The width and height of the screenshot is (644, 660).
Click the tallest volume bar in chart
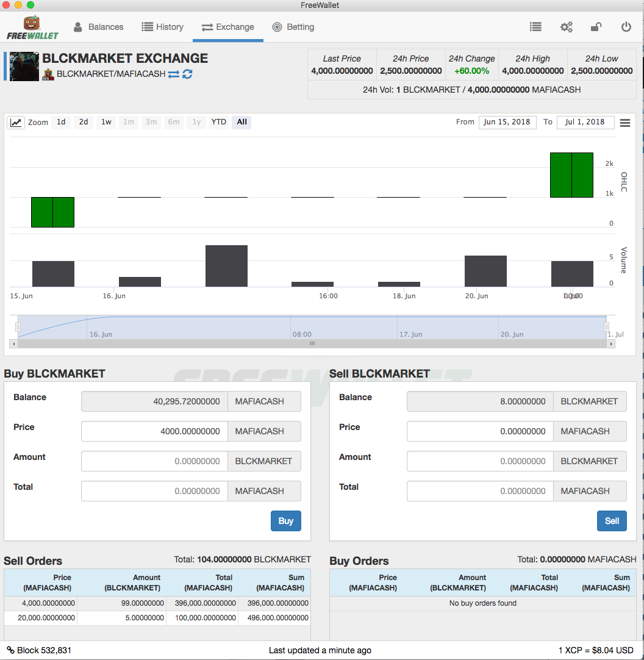pyautogui.click(x=226, y=266)
